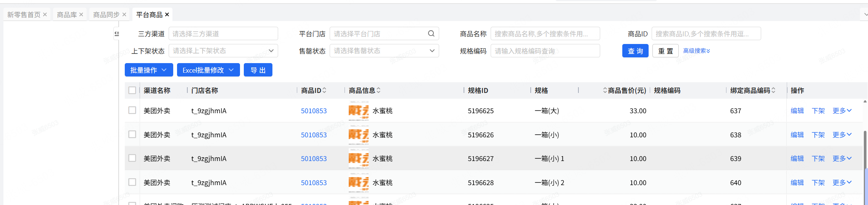Click the 门店名称 column header
This screenshot has width=868, height=205.
tap(205, 90)
